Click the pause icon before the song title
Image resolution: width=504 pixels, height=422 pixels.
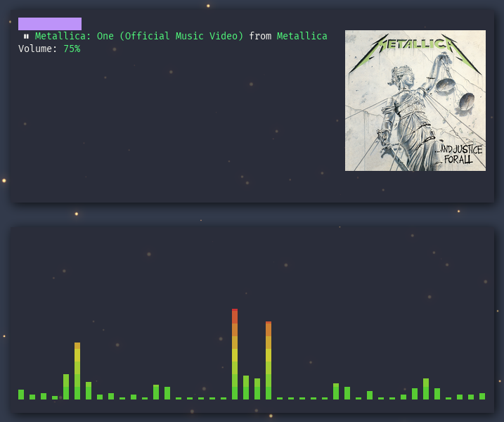click(x=26, y=37)
